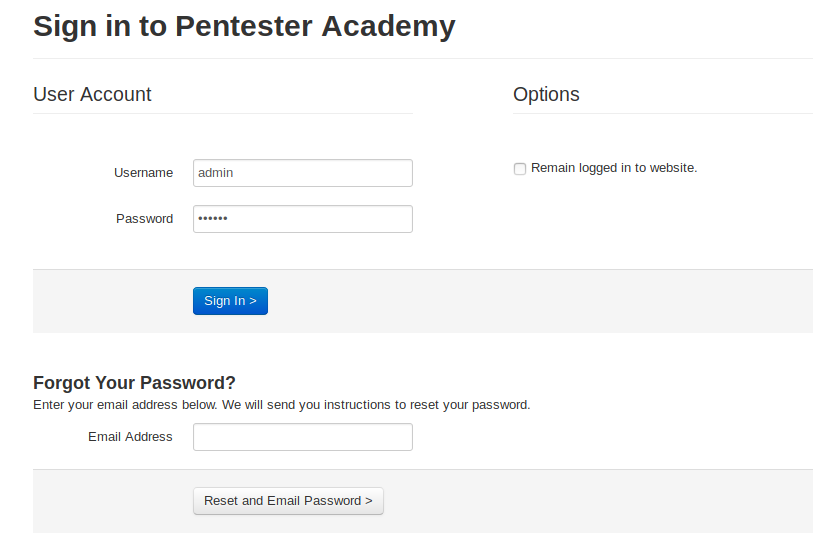Click the Options section heading

pyautogui.click(x=546, y=94)
